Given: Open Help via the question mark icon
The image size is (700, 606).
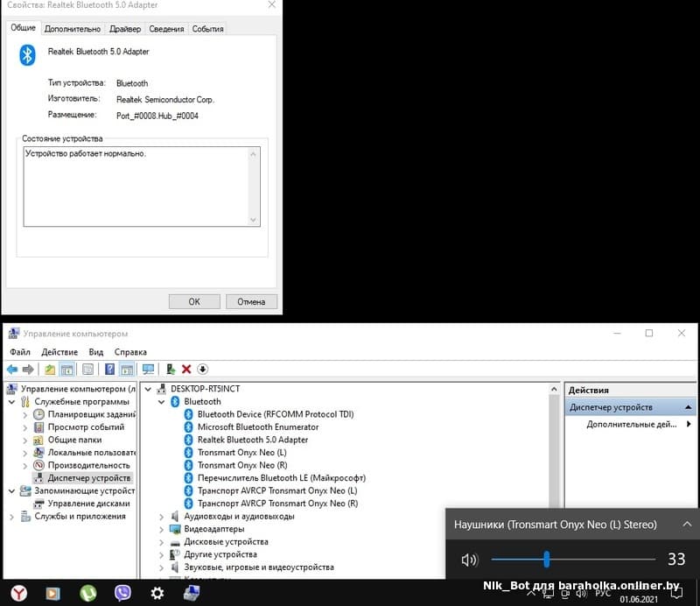Looking at the screenshot, I should pyautogui.click(x=109, y=370).
